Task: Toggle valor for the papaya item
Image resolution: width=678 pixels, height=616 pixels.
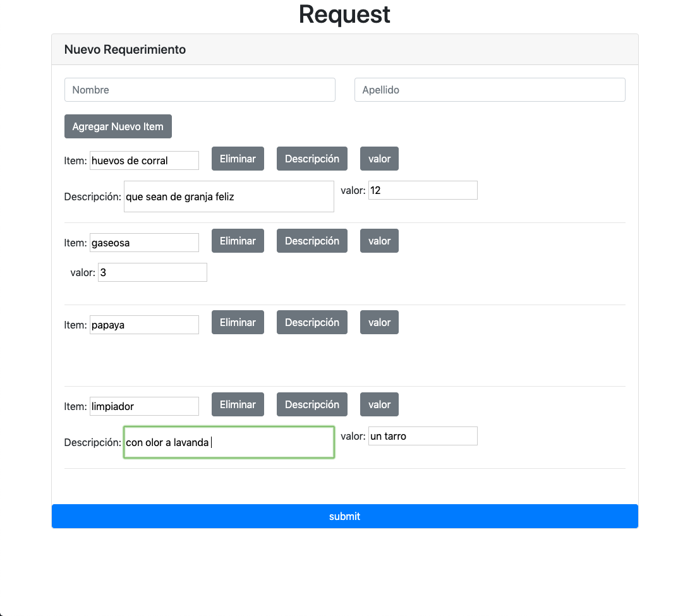Action: [x=379, y=322]
